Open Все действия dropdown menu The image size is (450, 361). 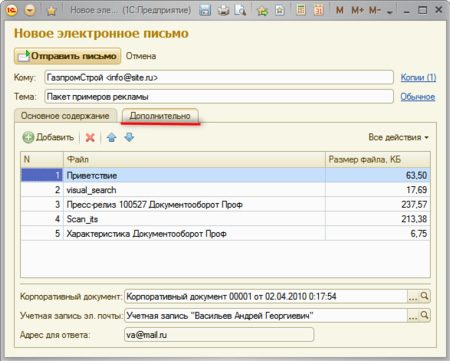[398, 137]
